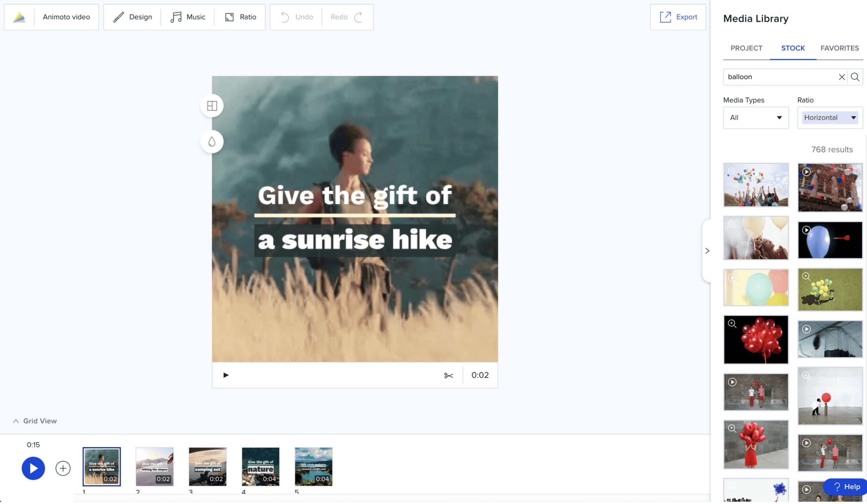Select stock video of blue balloon and dart
Viewport: 867px width, 504px height.
[x=830, y=240]
